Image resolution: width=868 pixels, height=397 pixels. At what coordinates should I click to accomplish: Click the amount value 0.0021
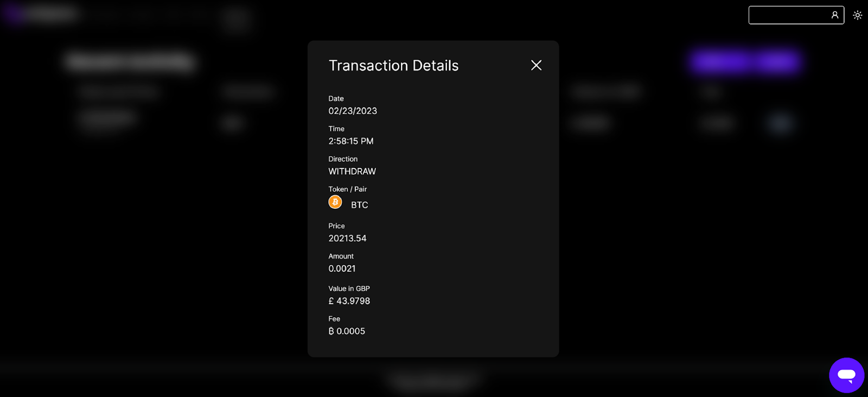tap(342, 269)
